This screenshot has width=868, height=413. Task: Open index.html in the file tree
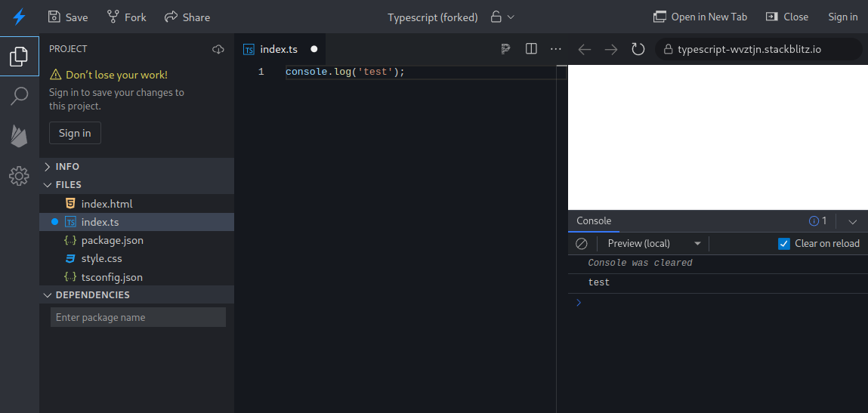click(137, 204)
